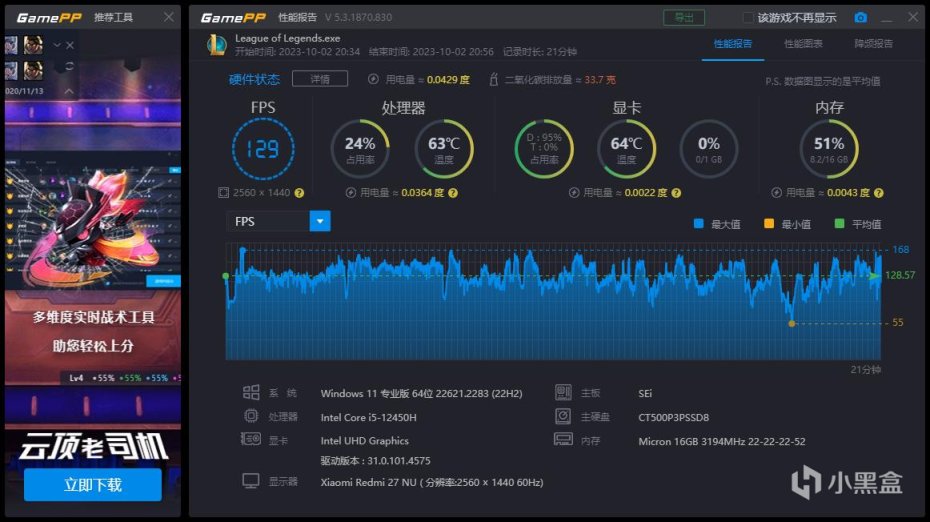Click the memory 51% gauge
Screen dimensions: 930x522
coord(829,149)
